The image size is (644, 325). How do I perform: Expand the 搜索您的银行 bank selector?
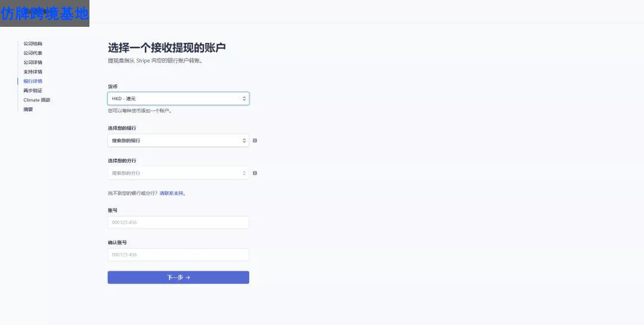178,141
